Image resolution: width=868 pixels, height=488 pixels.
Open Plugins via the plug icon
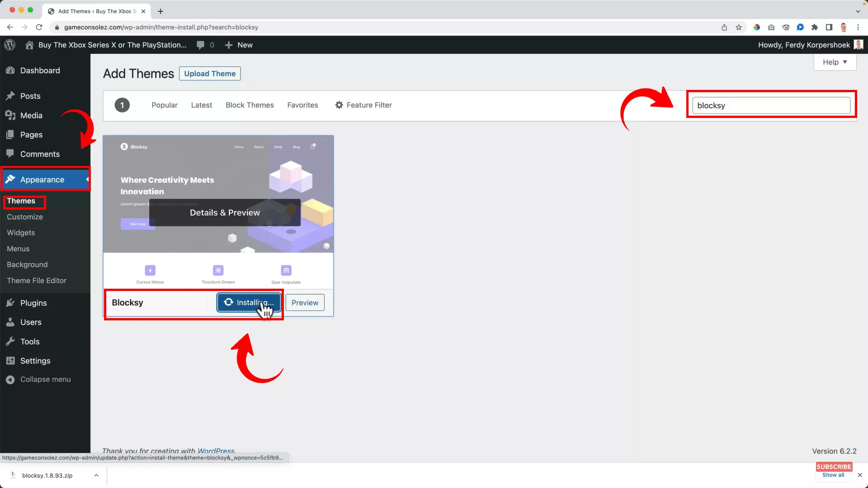click(x=10, y=303)
